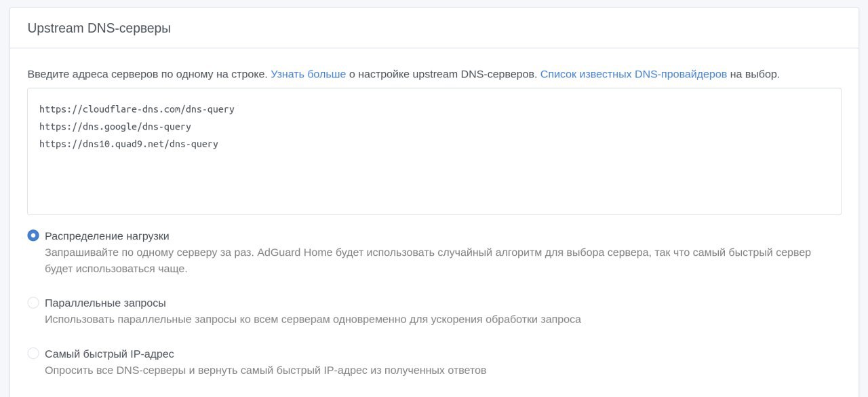This screenshot has width=868, height=397.
Task: Click the Самый быстрый IP-адрес label text
Action: 109,354
